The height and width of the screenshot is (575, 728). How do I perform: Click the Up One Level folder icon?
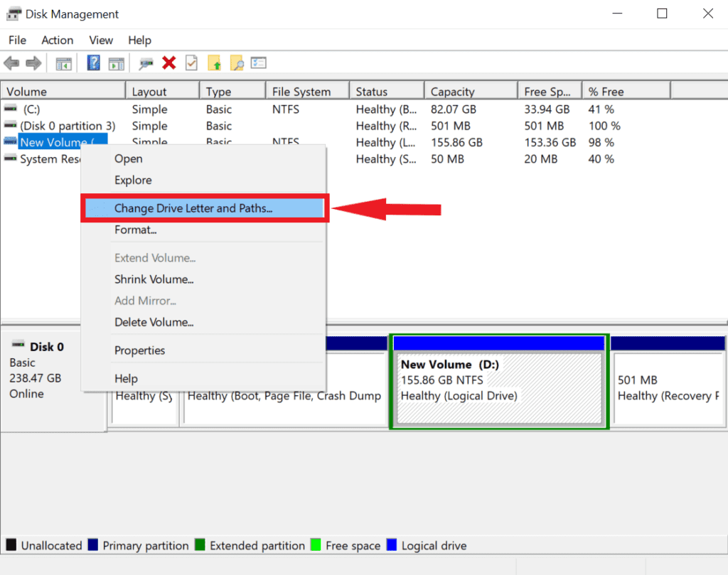213,63
